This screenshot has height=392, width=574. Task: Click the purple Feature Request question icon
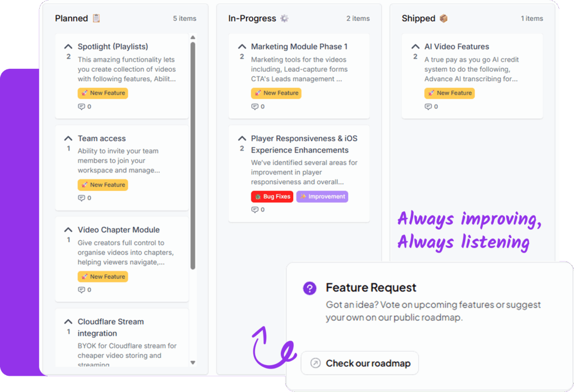point(309,288)
